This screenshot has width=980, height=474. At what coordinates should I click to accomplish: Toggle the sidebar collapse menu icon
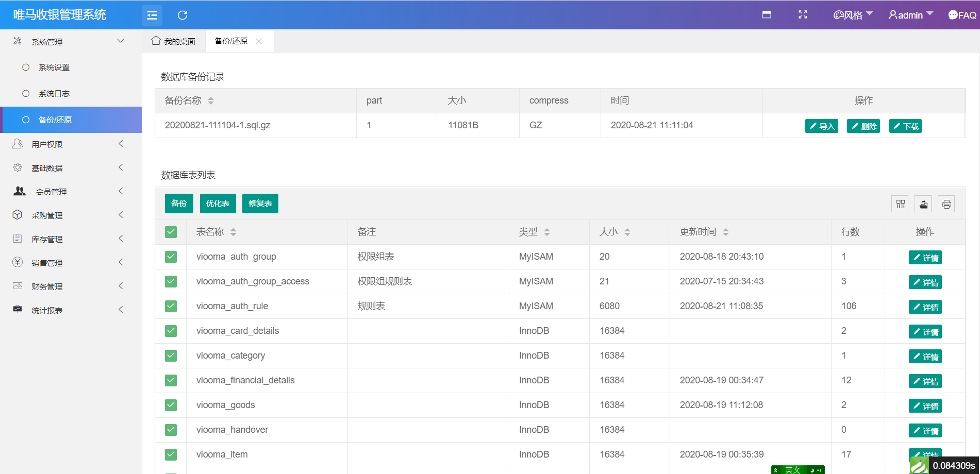(x=152, y=15)
